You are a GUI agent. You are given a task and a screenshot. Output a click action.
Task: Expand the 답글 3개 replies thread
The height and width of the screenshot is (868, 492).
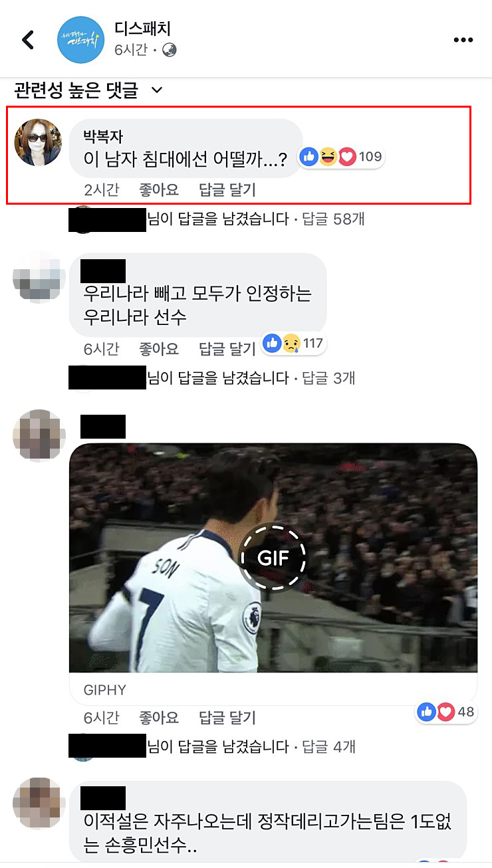click(328, 378)
